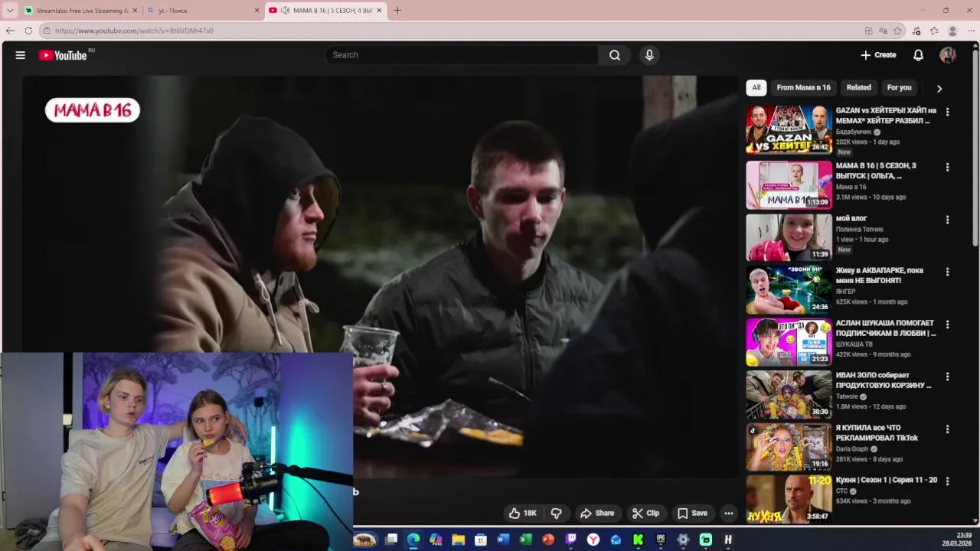The width and height of the screenshot is (980, 551).
Task: Reload the page with the refresh icon
Action: click(28, 31)
